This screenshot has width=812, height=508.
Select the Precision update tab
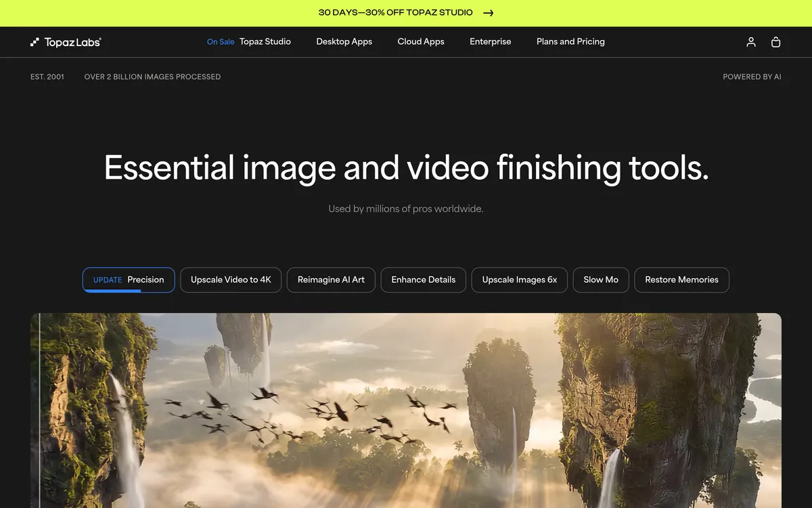point(129,280)
